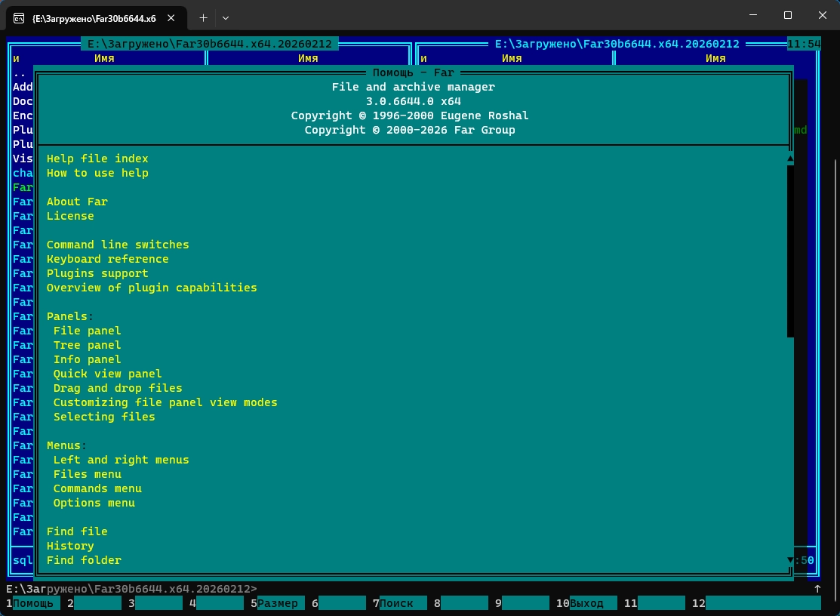Go to parent folder .. entry
Viewport: 840px width, 616px height.
click(20, 73)
